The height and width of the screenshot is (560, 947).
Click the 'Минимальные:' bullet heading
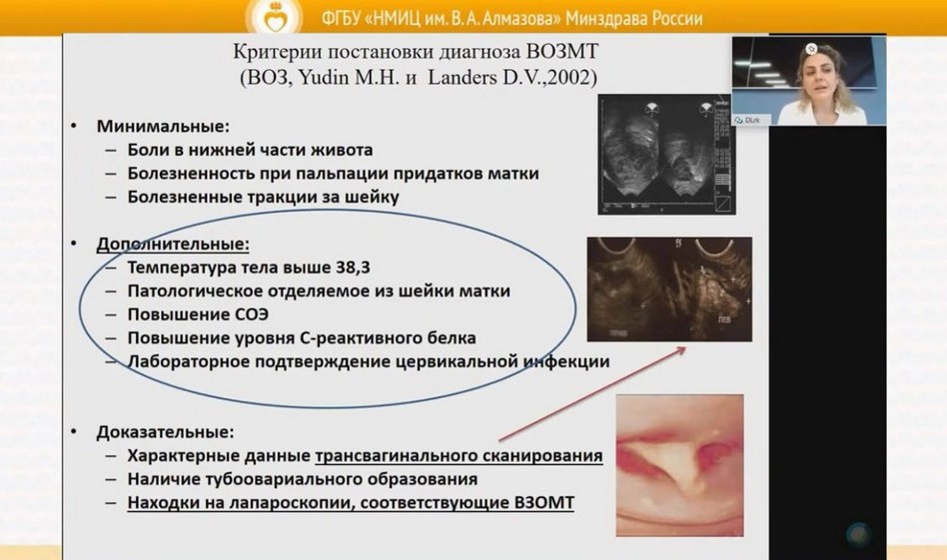162,127
